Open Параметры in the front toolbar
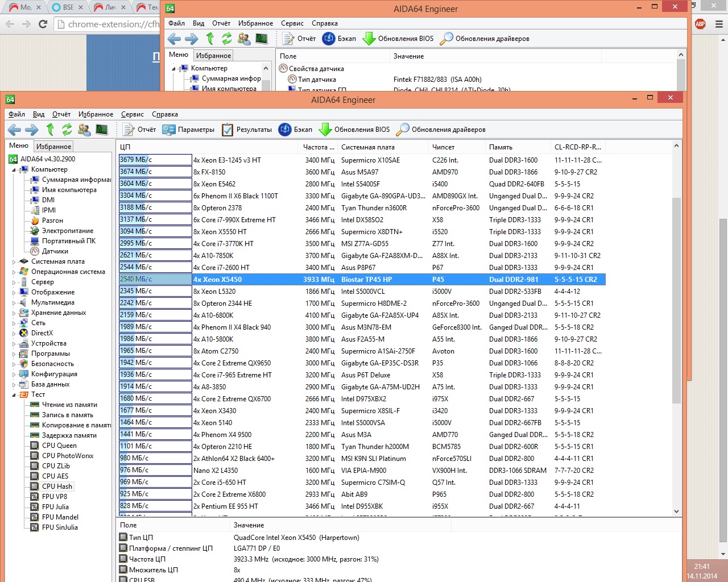 [188, 130]
